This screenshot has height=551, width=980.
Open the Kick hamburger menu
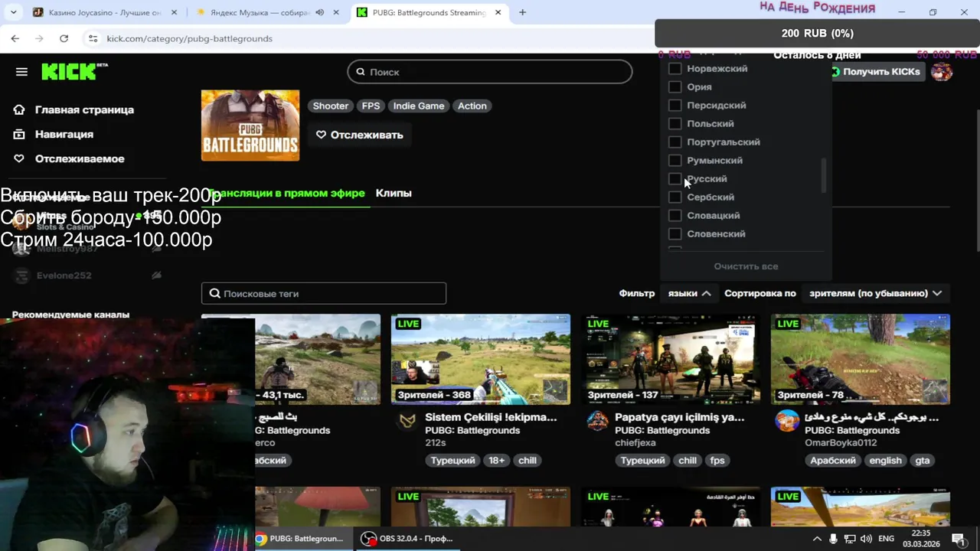coord(21,72)
